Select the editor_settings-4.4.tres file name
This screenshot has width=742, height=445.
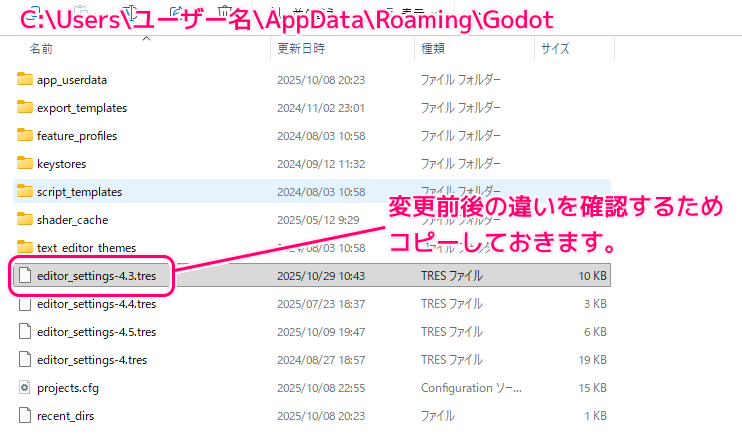97,303
